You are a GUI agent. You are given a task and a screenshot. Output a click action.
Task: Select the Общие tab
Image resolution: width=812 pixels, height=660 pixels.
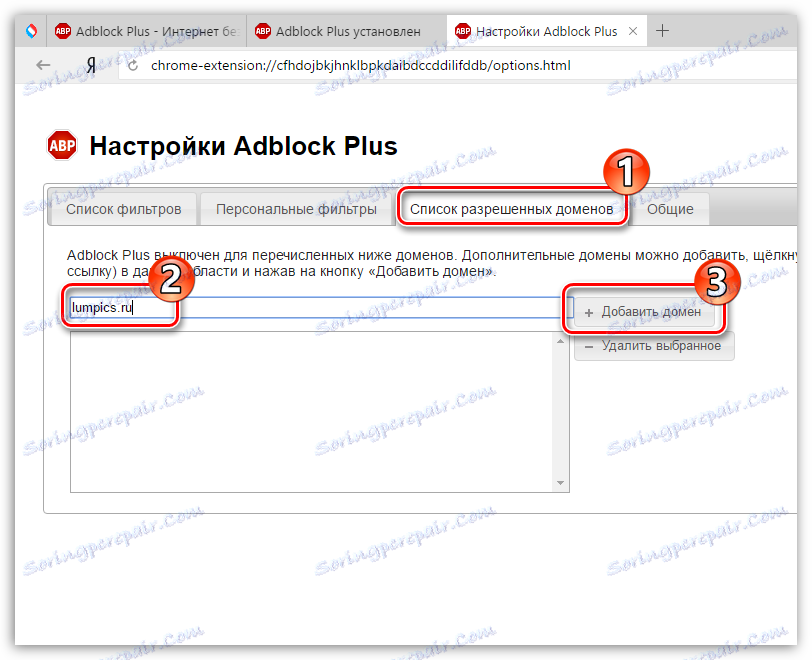point(672,209)
